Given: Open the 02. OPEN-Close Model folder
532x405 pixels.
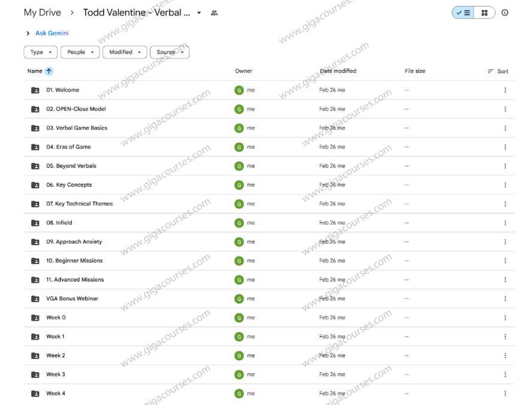Looking at the screenshot, I should [75, 109].
